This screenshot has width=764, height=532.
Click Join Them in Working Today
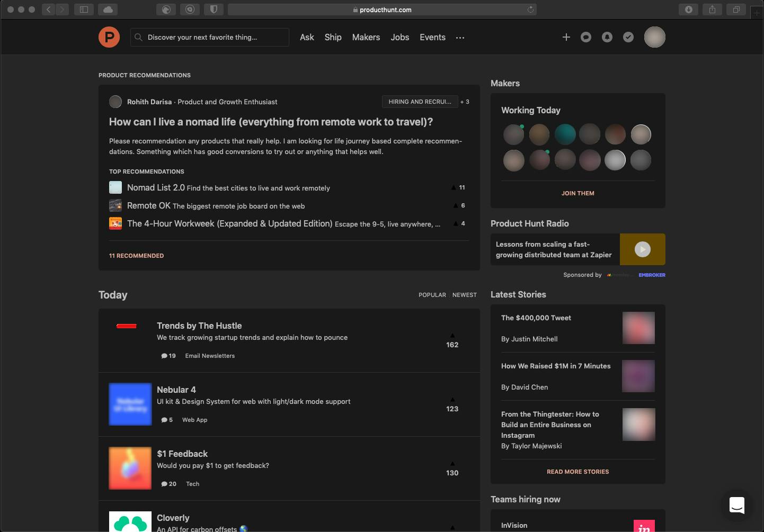coord(578,193)
